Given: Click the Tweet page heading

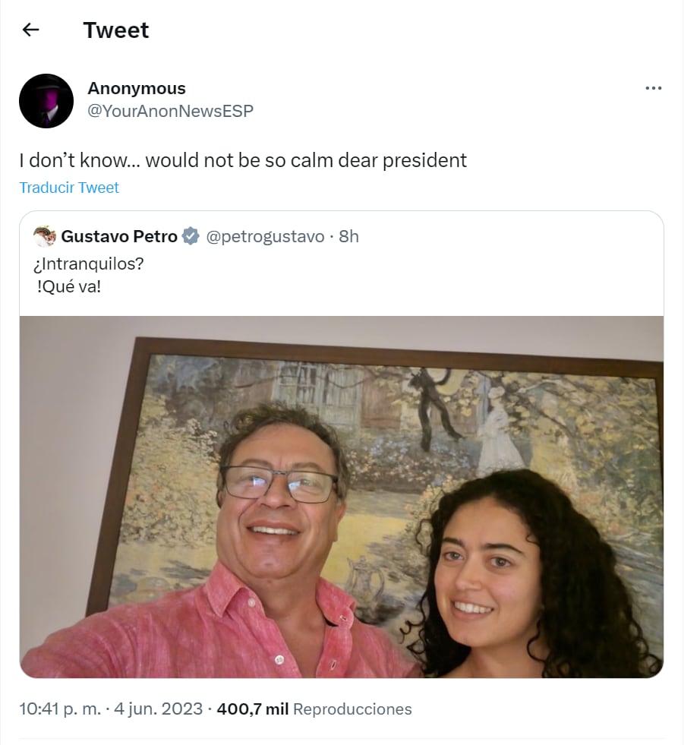Looking at the screenshot, I should (x=116, y=30).
